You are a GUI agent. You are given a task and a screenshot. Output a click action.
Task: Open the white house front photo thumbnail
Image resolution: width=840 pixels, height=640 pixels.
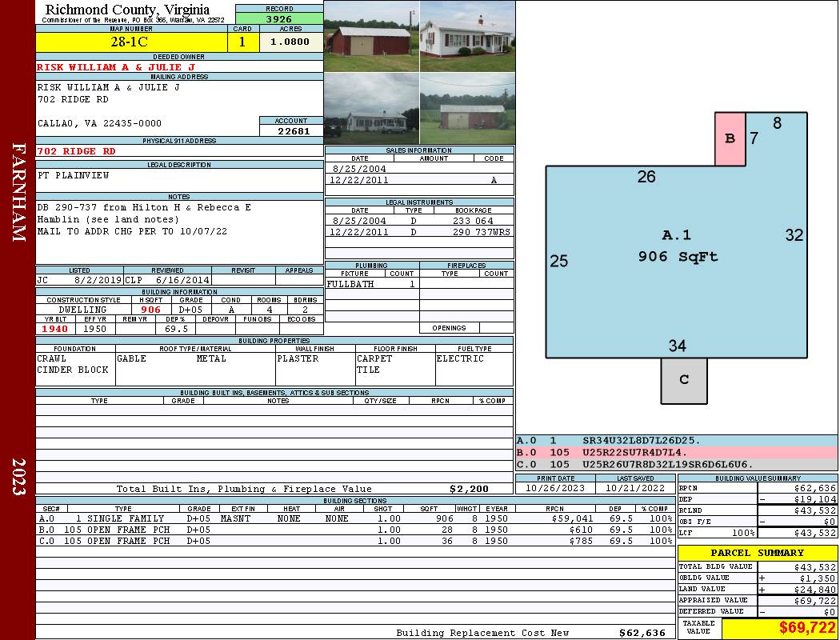coord(467,36)
